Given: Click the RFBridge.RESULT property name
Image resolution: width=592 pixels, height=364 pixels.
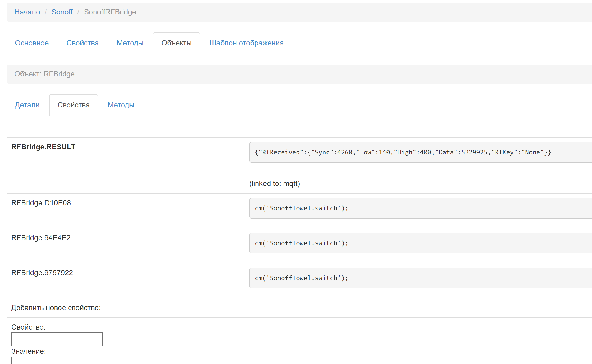Looking at the screenshot, I should (43, 147).
